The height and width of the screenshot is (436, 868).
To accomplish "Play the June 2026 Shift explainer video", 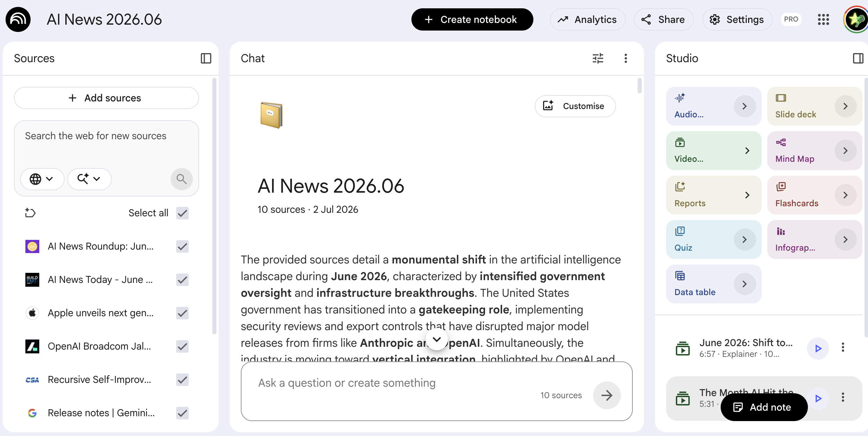I will [x=818, y=348].
